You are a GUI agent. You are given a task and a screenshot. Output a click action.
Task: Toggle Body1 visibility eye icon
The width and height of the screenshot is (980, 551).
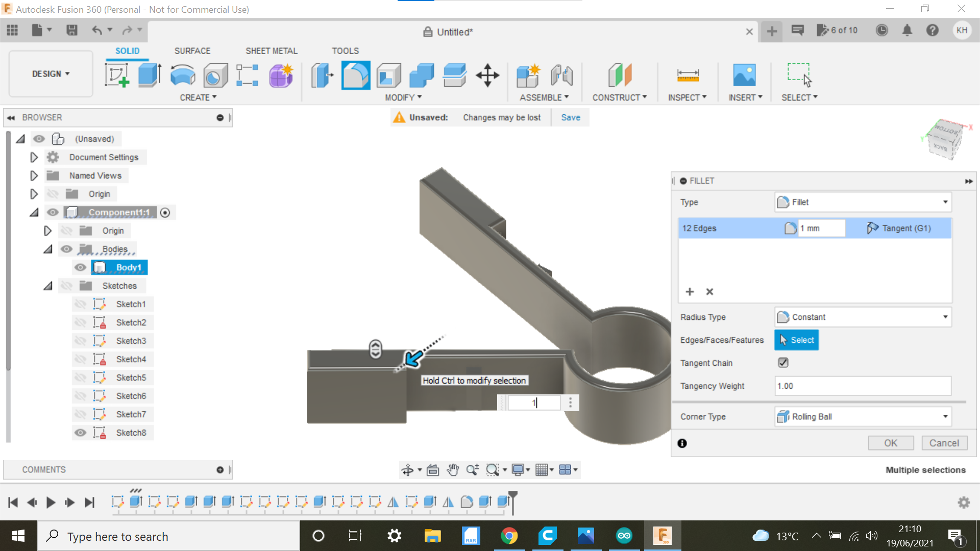pos(81,267)
